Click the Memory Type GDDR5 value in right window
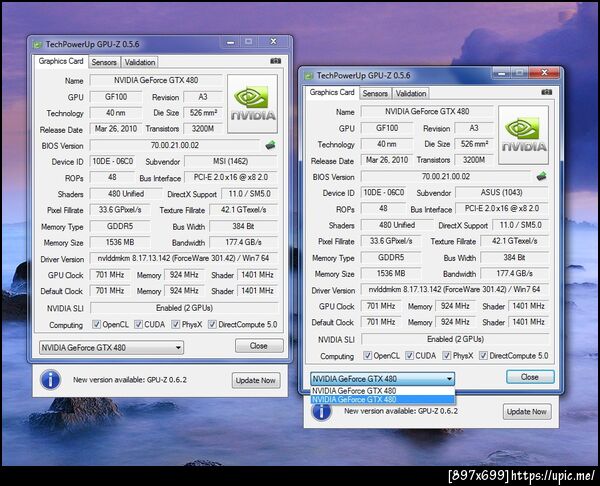The image size is (600, 486). pos(391,258)
